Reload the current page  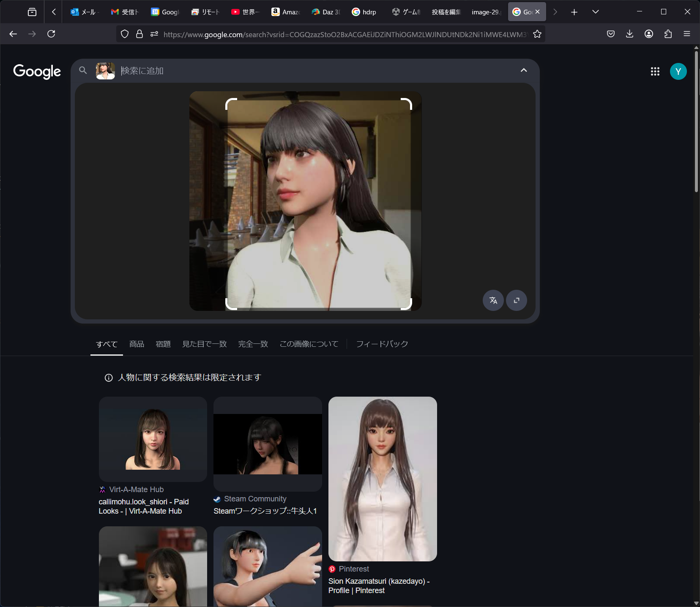(51, 34)
